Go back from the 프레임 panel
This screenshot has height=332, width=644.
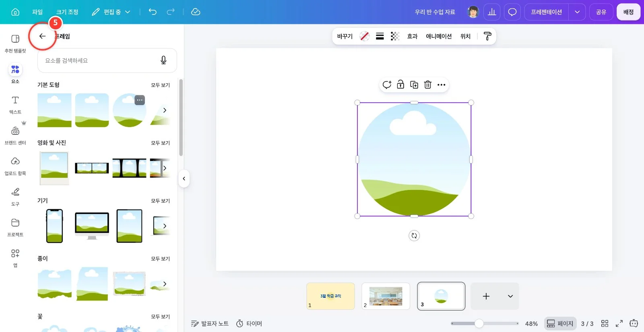[x=42, y=36]
